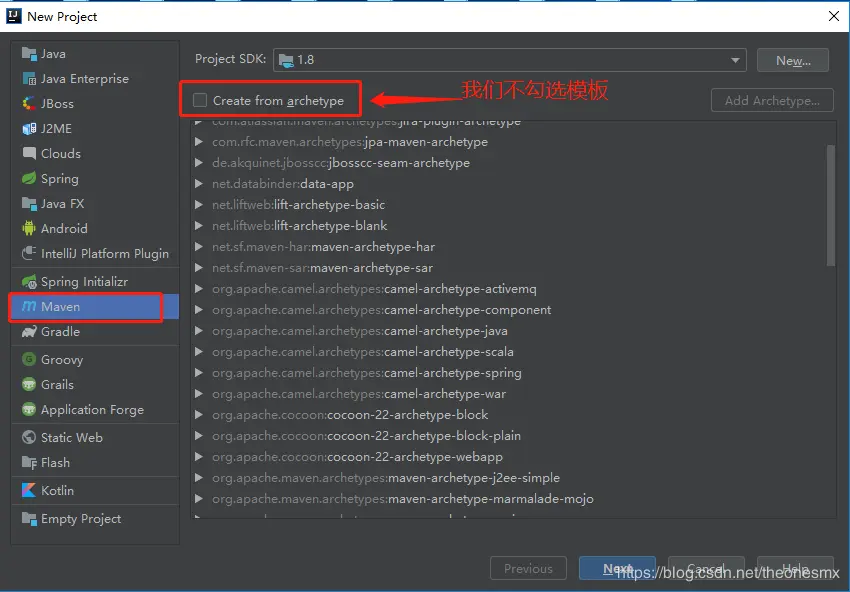Select Gradle project type
The width and height of the screenshot is (850, 592).
coord(95,331)
